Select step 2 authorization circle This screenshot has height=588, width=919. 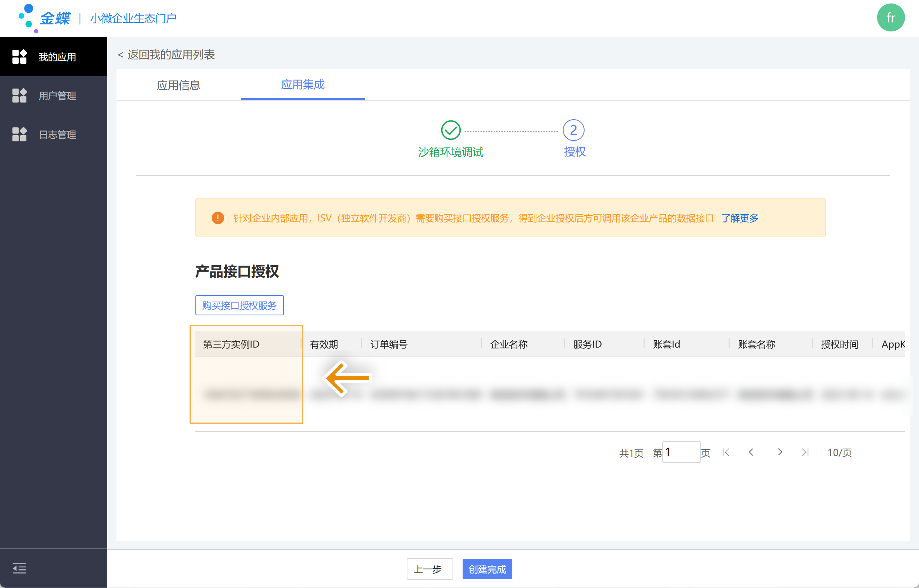coord(573,130)
